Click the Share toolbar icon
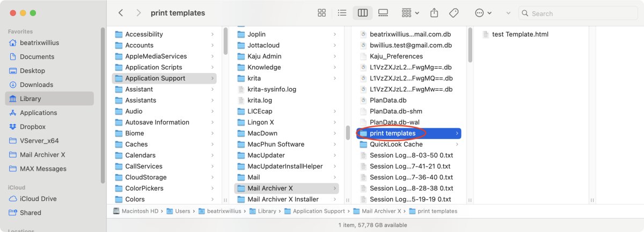This screenshot has height=232, width=644. click(x=435, y=13)
